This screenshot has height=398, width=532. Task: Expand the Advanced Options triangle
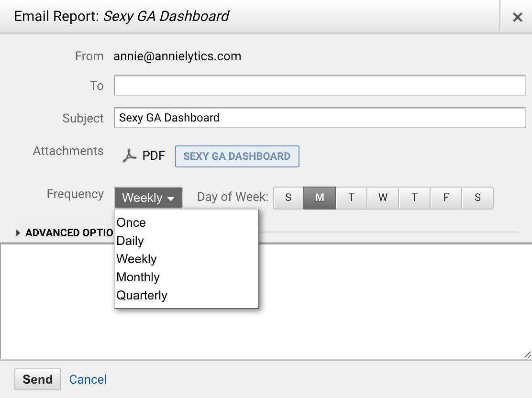click(18, 233)
